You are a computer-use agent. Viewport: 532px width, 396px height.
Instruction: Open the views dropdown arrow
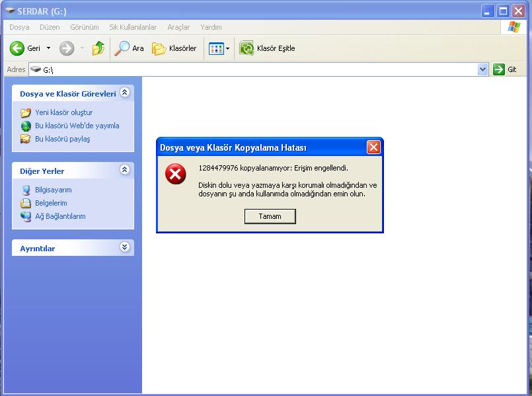point(227,48)
